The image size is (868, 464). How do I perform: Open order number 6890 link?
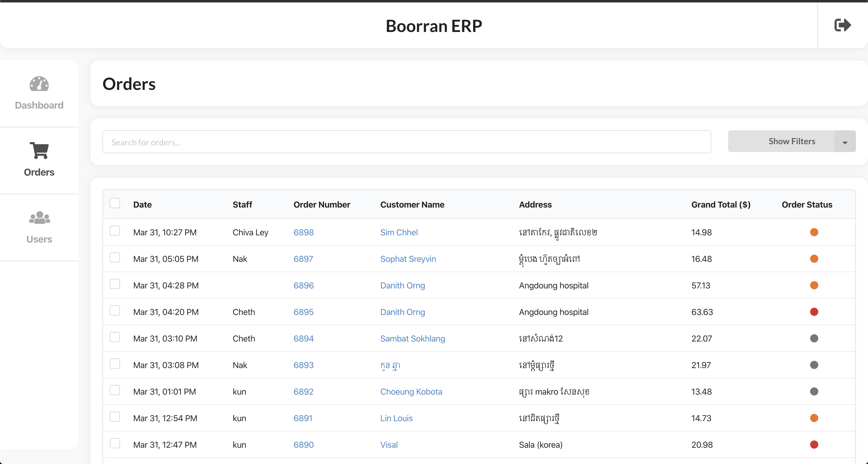tap(303, 445)
